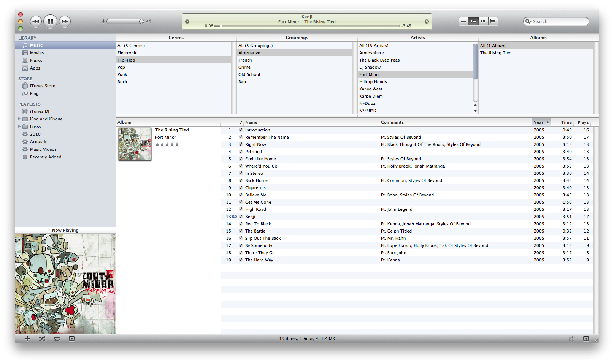Select Old School in the Groupings column
Viewport: 614px width, 364px height.
point(294,74)
